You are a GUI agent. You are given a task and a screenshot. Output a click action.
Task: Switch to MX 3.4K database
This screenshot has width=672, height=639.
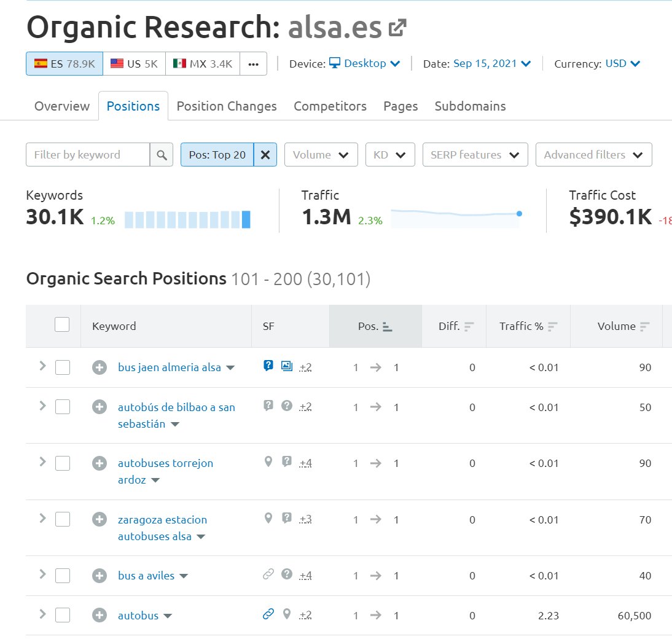[x=203, y=64]
